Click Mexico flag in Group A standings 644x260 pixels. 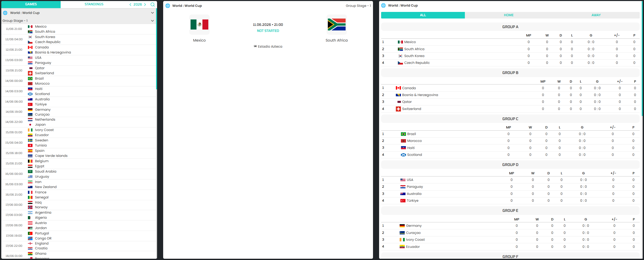click(400, 42)
